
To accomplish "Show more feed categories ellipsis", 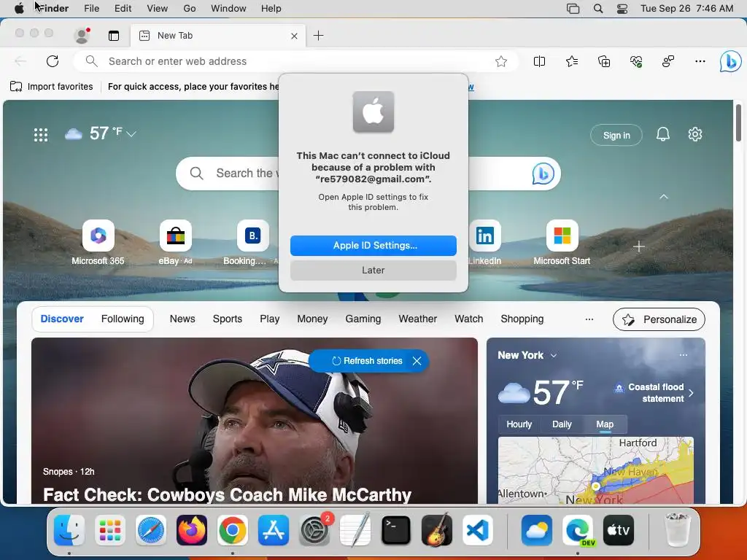I will pos(589,319).
